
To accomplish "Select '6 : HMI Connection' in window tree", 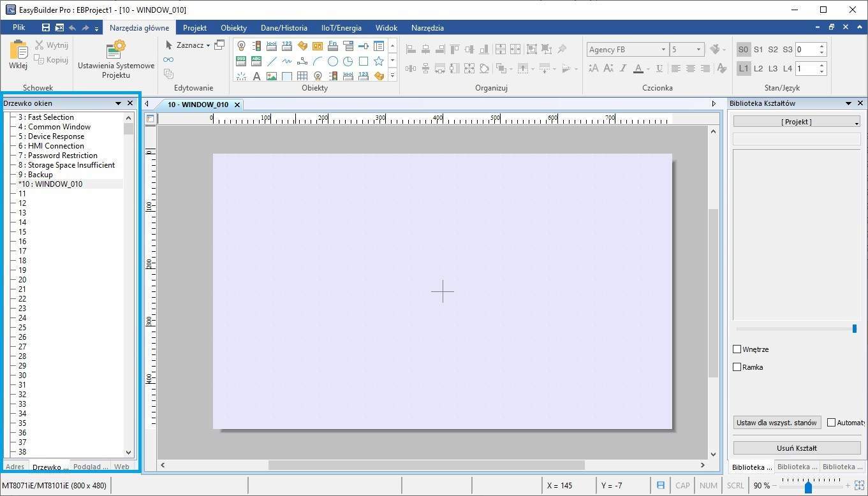I will pos(51,146).
